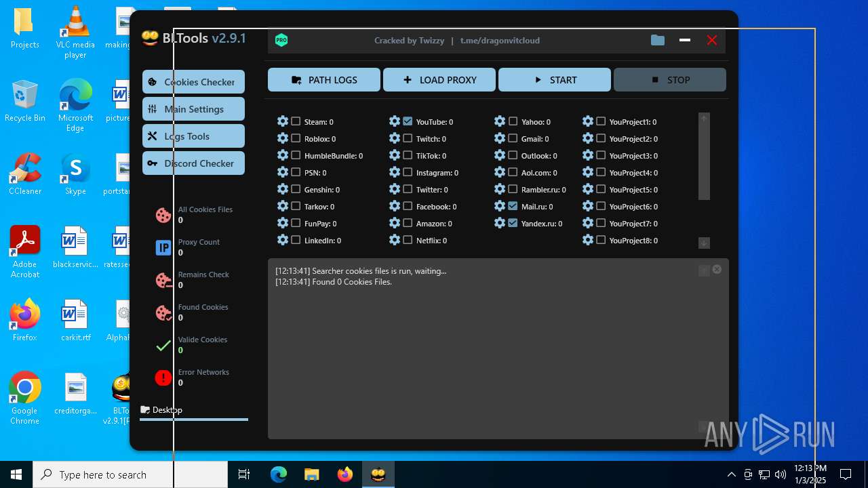Screen dimensions: 868x488
Task: Open settings gear for YouProject1
Action: [x=588, y=121]
